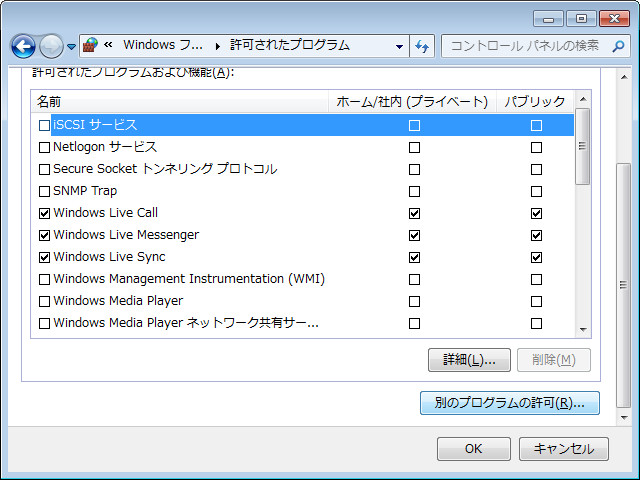Check the private box for Secure Socket トンネリング
The width and height of the screenshot is (640, 480).
point(414,169)
